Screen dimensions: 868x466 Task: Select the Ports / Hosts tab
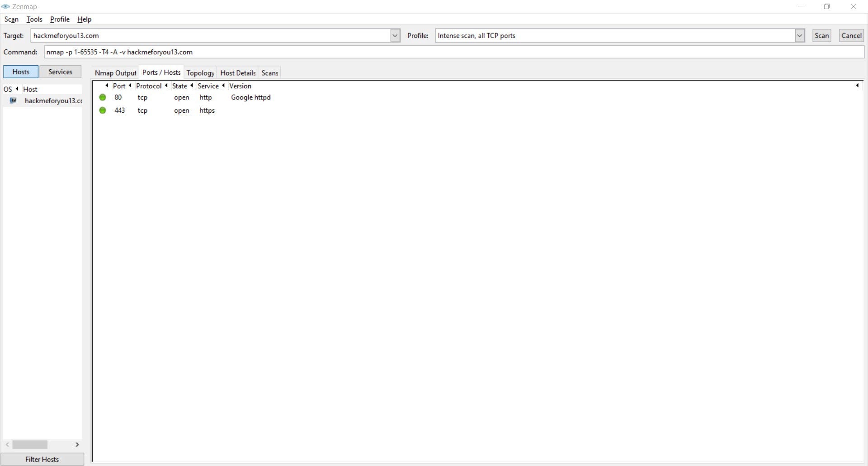point(161,72)
